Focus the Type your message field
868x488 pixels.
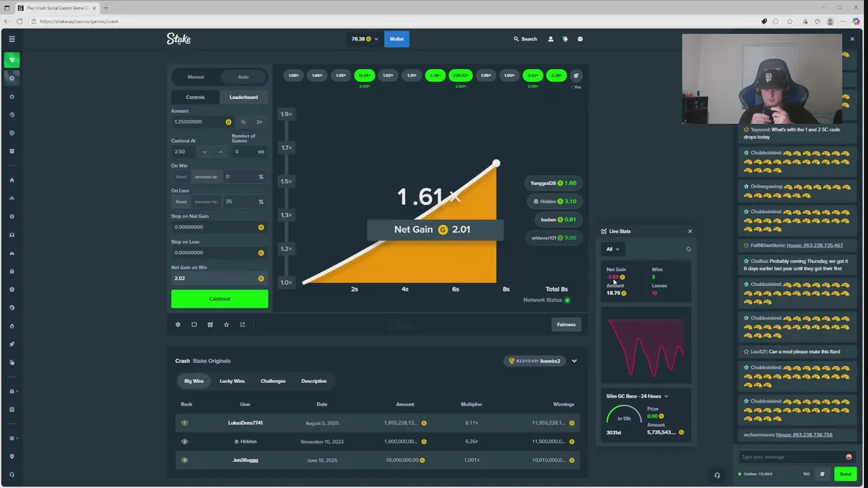tap(791, 457)
